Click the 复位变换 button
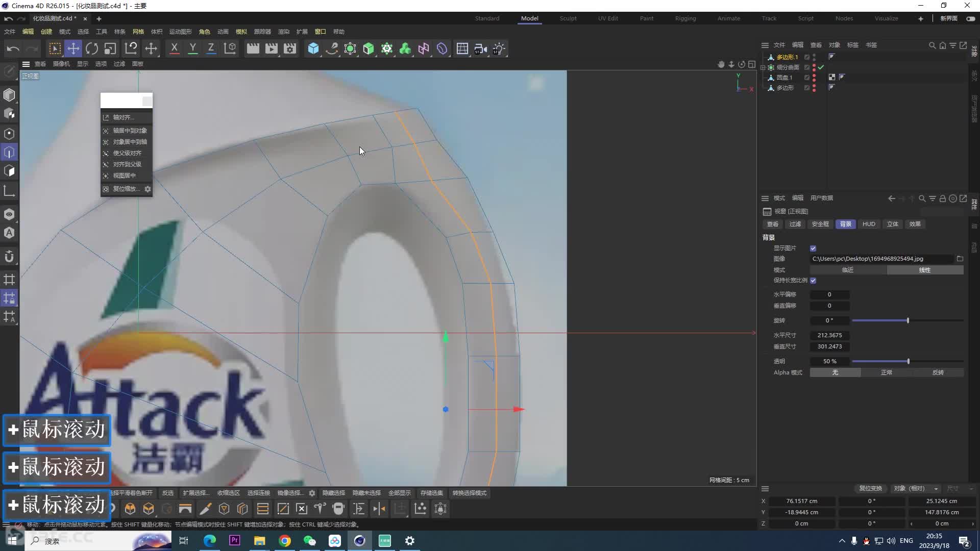The width and height of the screenshot is (980, 551). point(870,489)
